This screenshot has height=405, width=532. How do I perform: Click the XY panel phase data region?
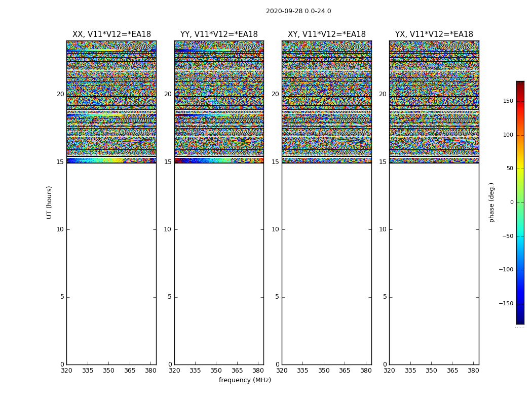(327, 102)
